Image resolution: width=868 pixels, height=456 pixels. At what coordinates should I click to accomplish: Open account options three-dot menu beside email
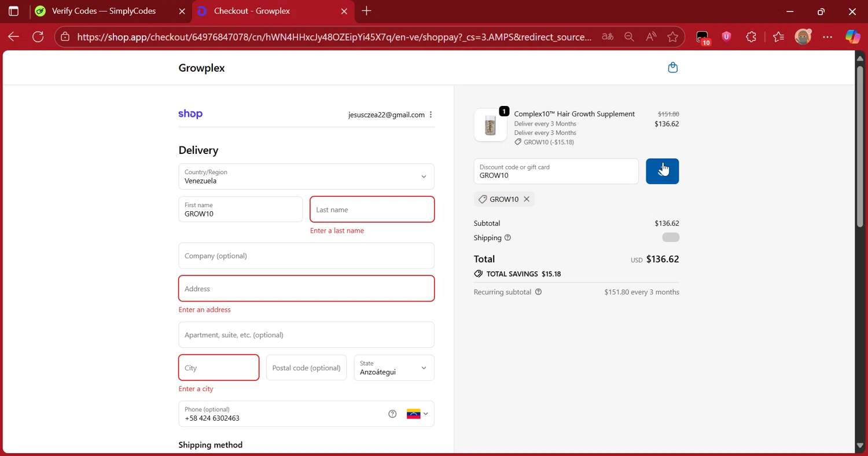431,115
